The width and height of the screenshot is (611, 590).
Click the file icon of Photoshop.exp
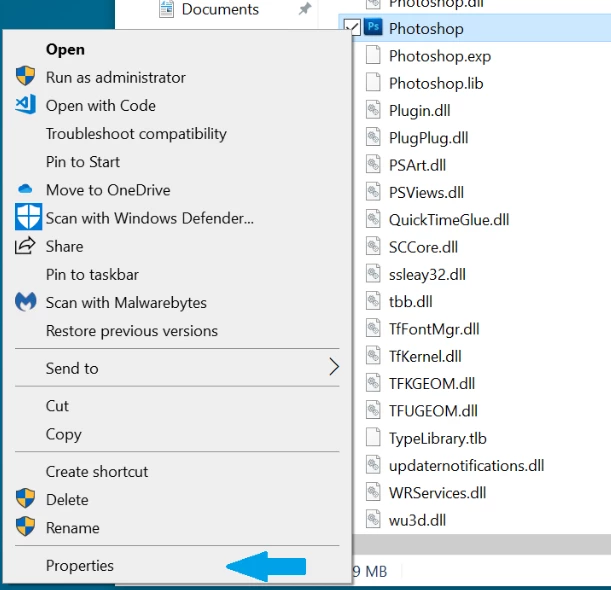[x=373, y=55]
